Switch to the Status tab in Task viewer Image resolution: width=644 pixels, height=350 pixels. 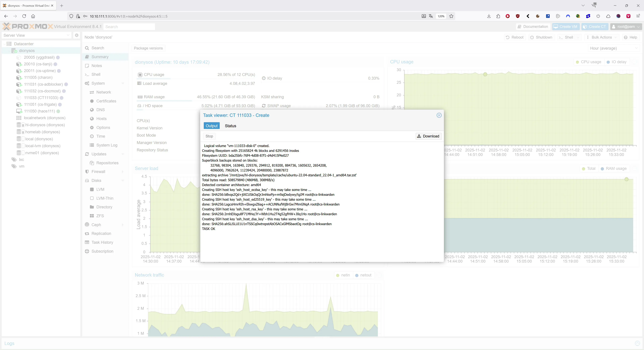click(x=230, y=126)
